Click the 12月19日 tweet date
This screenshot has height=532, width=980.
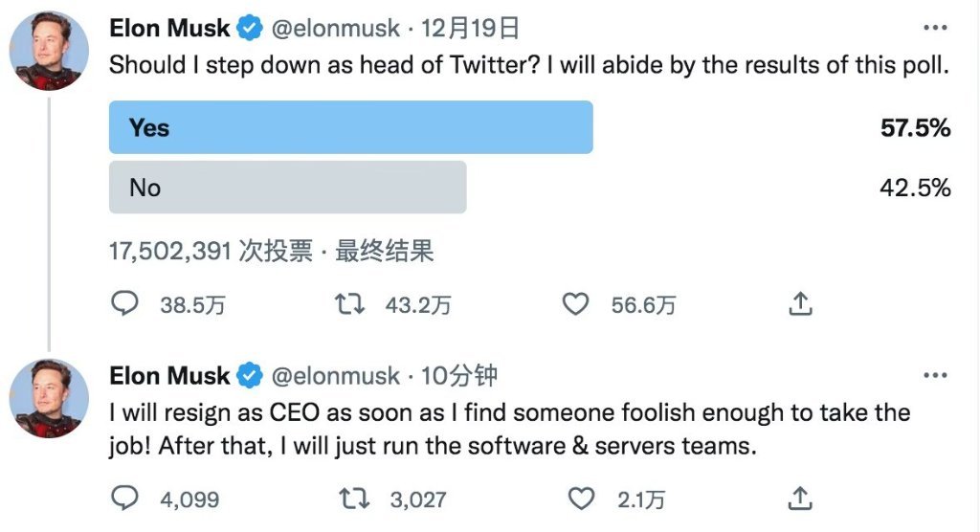tap(470, 29)
